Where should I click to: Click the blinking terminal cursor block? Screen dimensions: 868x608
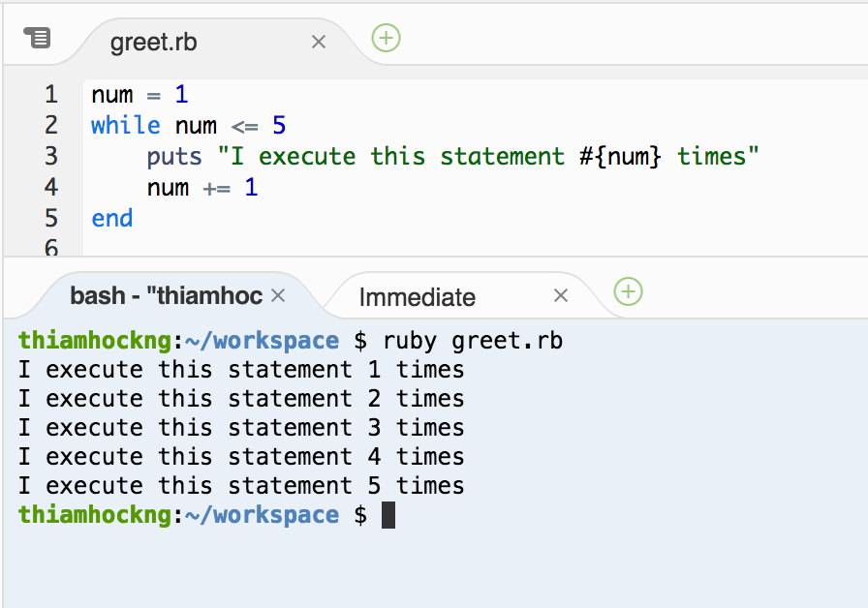click(x=388, y=515)
